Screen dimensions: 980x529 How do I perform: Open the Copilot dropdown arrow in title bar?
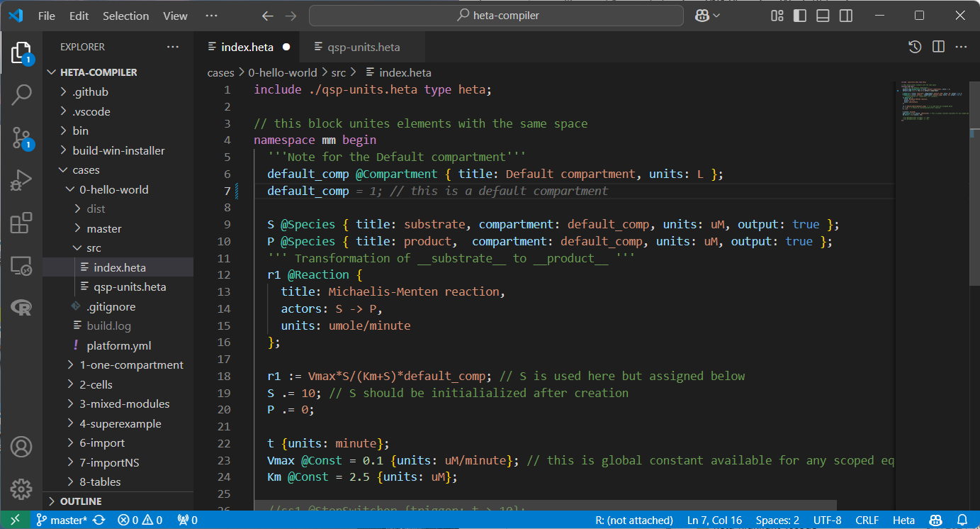(x=717, y=16)
